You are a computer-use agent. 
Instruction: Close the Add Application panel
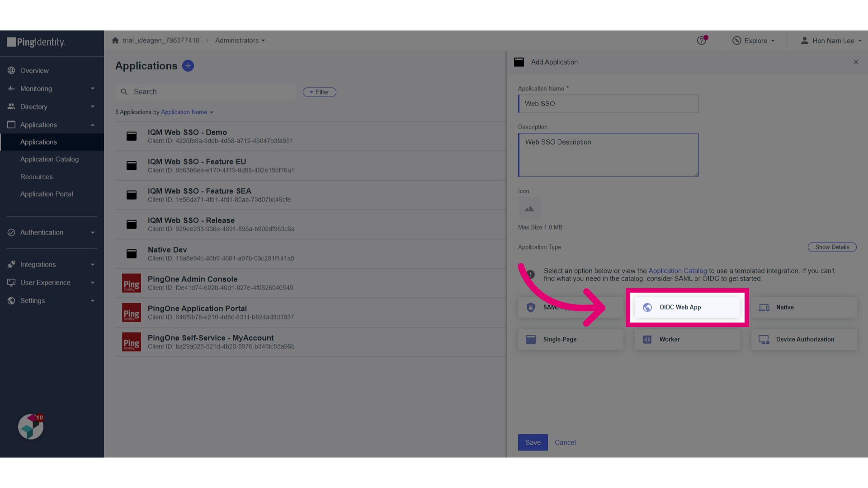click(856, 62)
